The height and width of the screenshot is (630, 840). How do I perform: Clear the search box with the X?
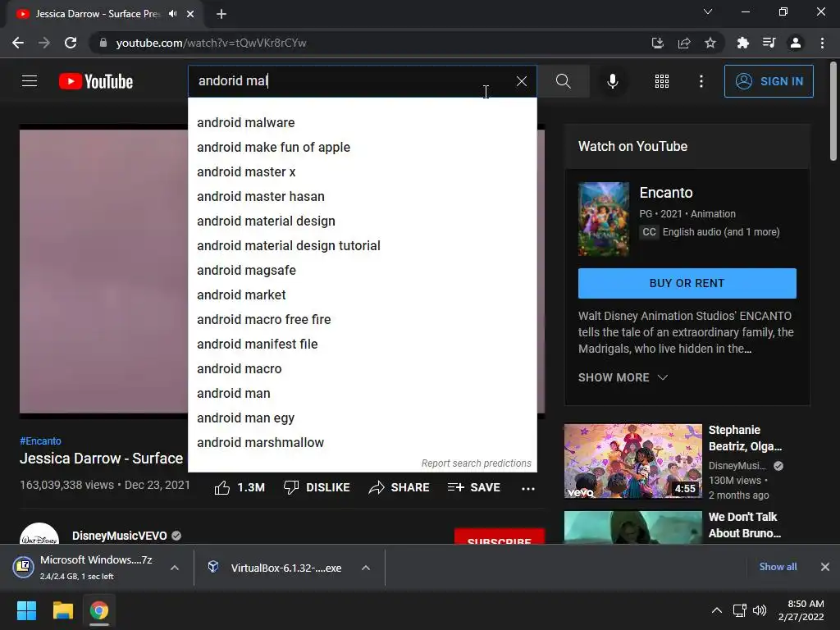point(521,81)
